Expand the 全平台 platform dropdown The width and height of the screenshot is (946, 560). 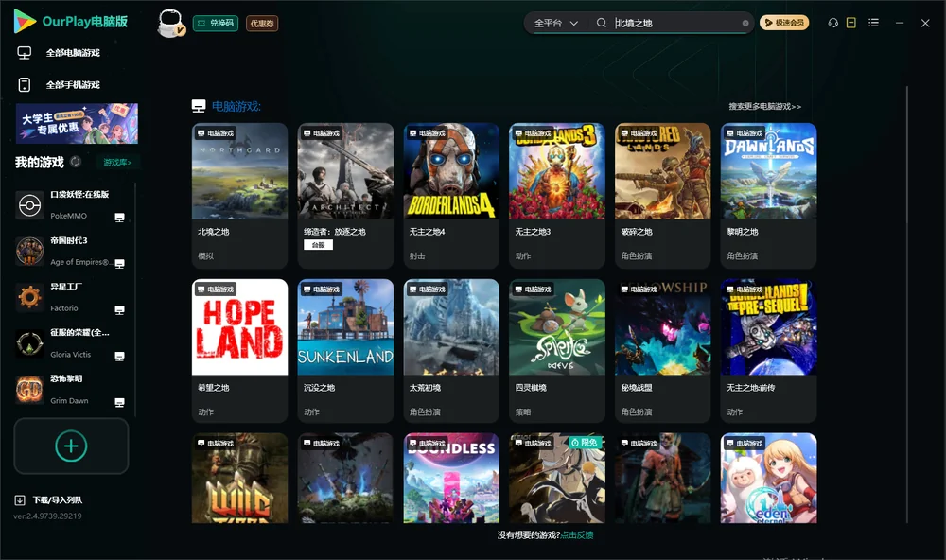555,23
